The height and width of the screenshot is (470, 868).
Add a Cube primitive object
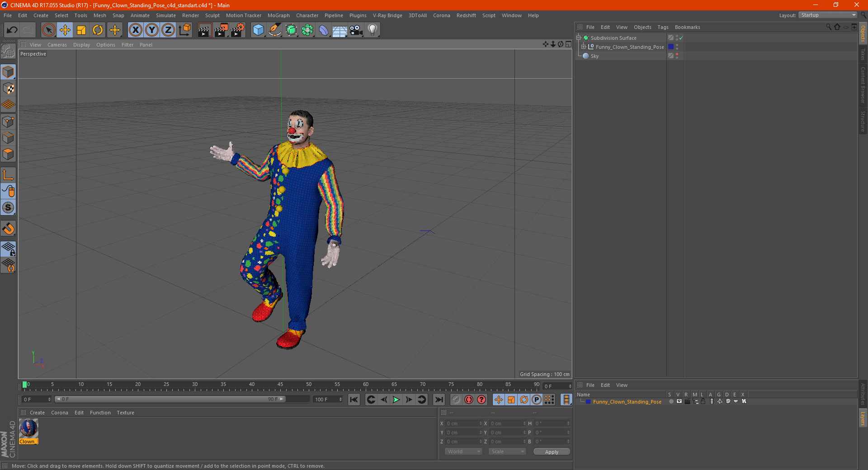[258, 30]
